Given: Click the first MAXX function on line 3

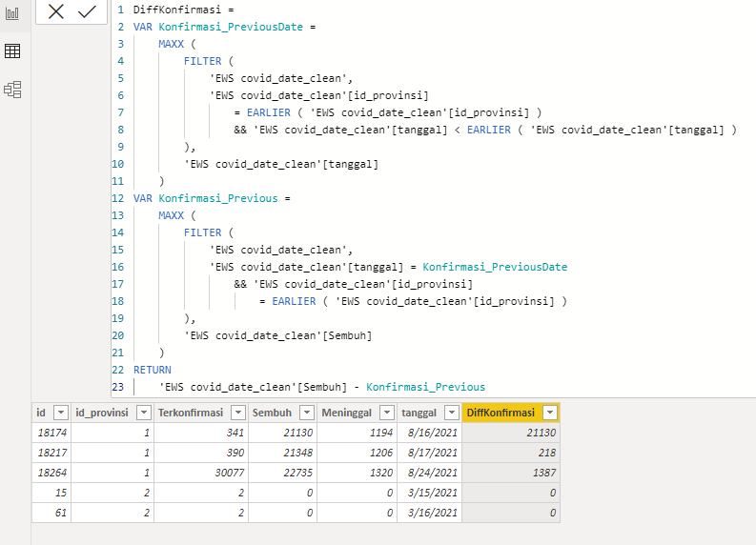Looking at the screenshot, I should pyautogui.click(x=172, y=44).
